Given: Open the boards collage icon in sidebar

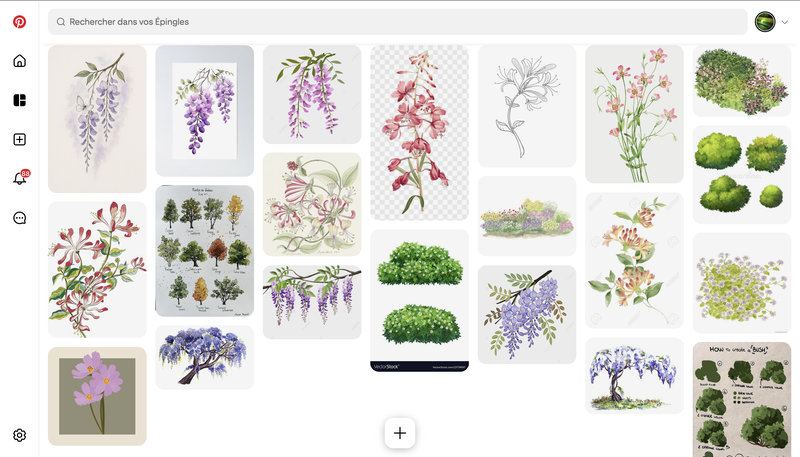Looking at the screenshot, I should click(x=19, y=100).
